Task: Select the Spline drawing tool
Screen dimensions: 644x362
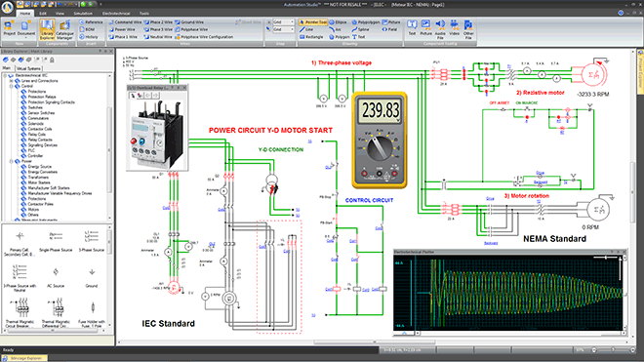Action: (360, 29)
